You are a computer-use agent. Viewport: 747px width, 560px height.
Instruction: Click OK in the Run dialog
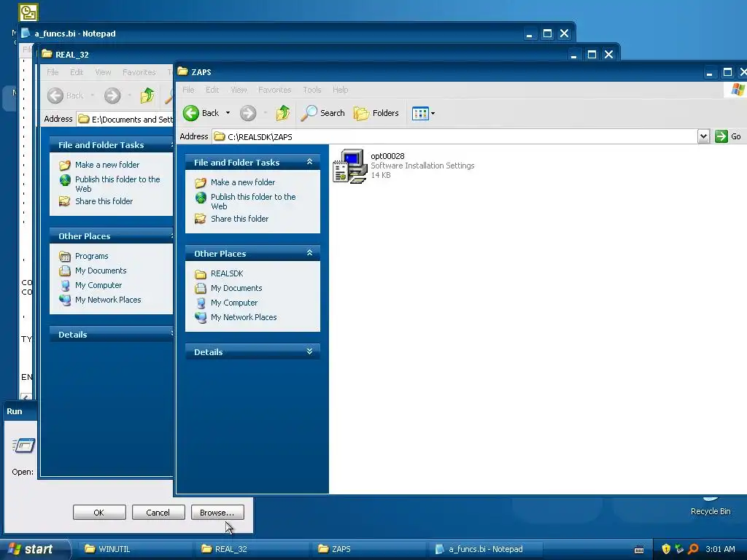[99, 513]
